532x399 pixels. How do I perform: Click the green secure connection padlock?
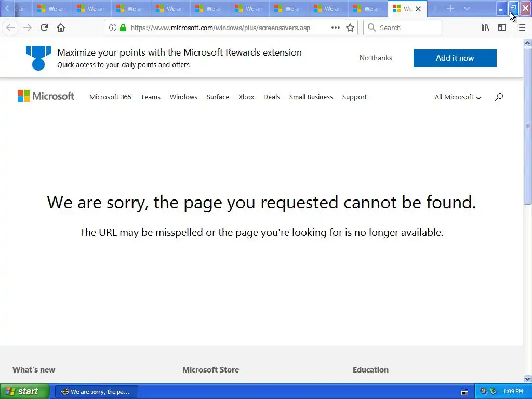click(x=123, y=28)
